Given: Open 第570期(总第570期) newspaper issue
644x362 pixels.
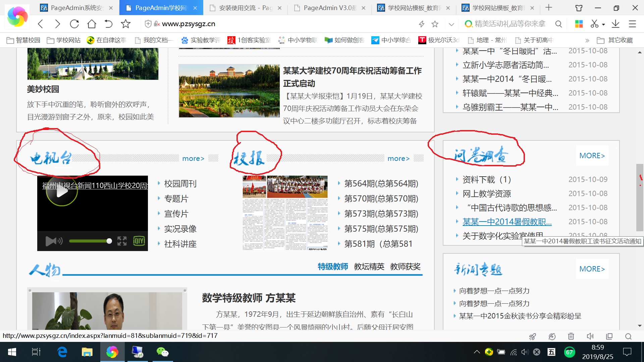Looking at the screenshot, I should (x=381, y=199).
